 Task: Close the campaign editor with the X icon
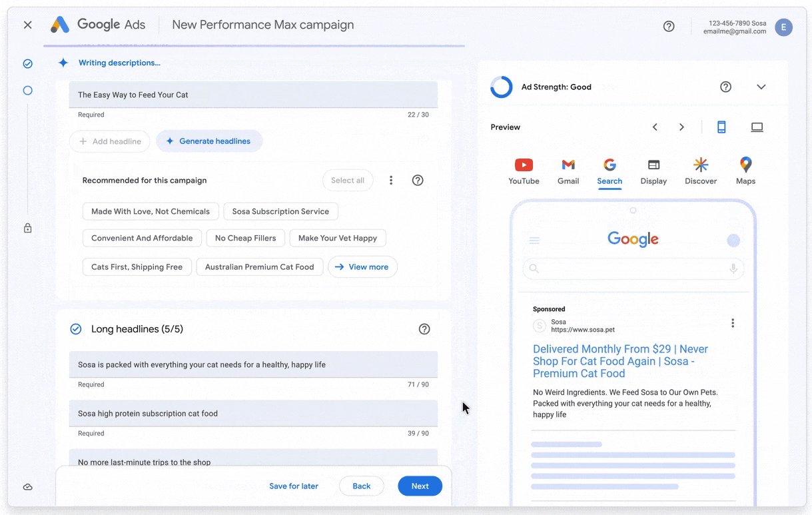(x=27, y=25)
